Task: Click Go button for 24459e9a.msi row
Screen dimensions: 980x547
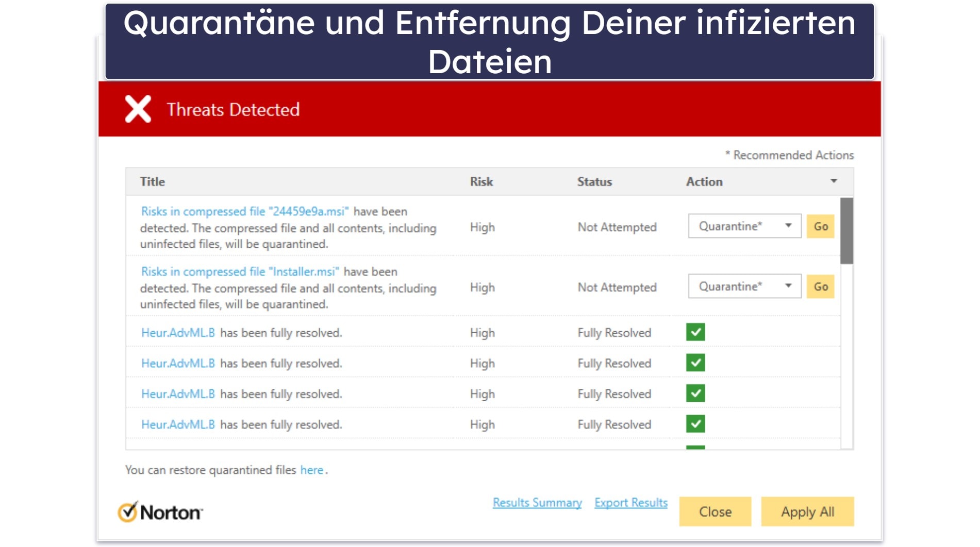Action: coord(820,226)
